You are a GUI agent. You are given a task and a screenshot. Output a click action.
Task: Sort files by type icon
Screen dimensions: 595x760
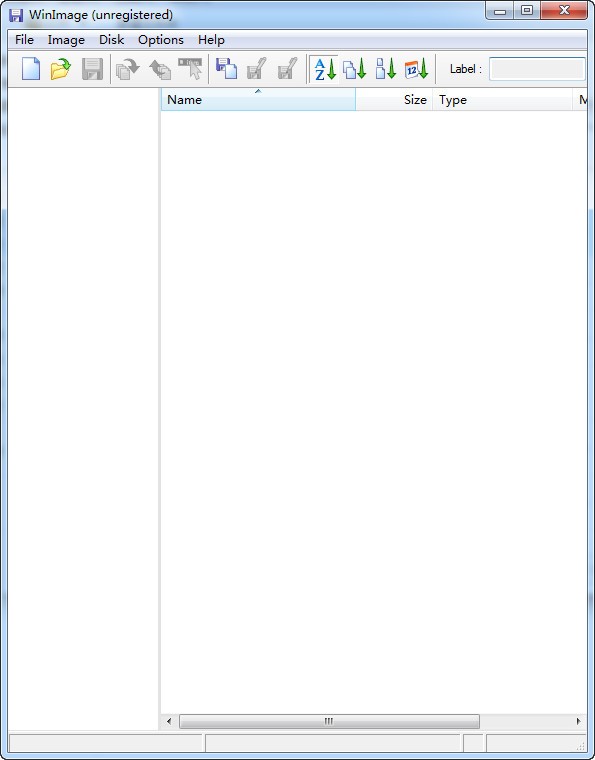coord(355,69)
